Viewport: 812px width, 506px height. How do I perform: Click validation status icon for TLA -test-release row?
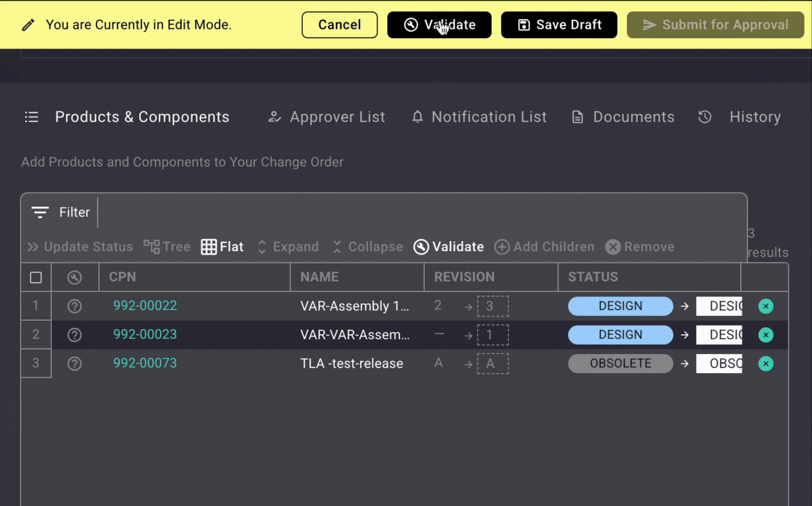(x=74, y=363)
